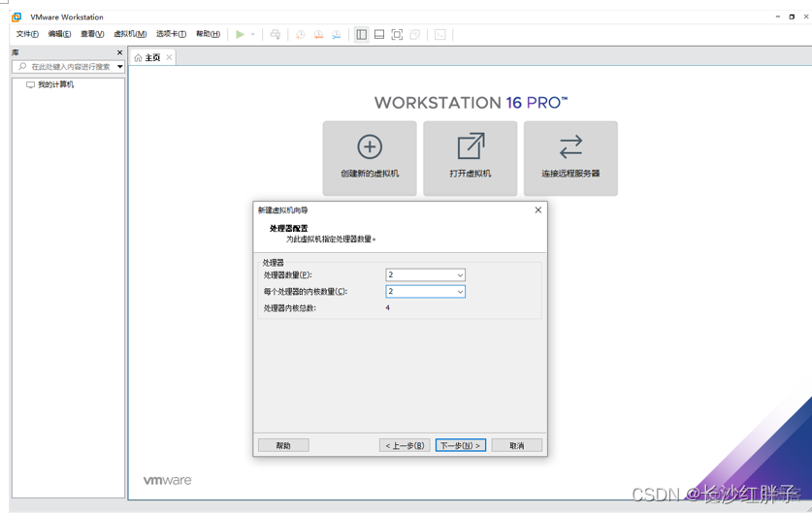The width and height of the screenshot is (812, 513).
Task: Click the revert to snapshot icon
Action: 318,35
